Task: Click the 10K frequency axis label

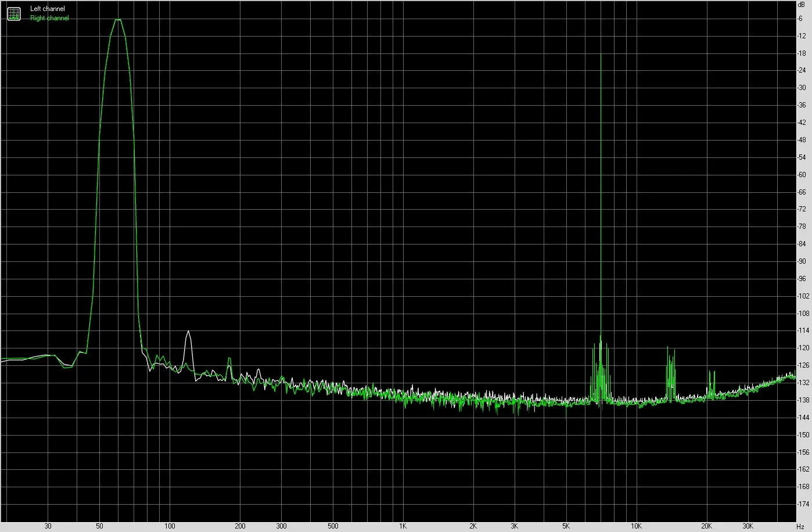Action: pos(636,526)
